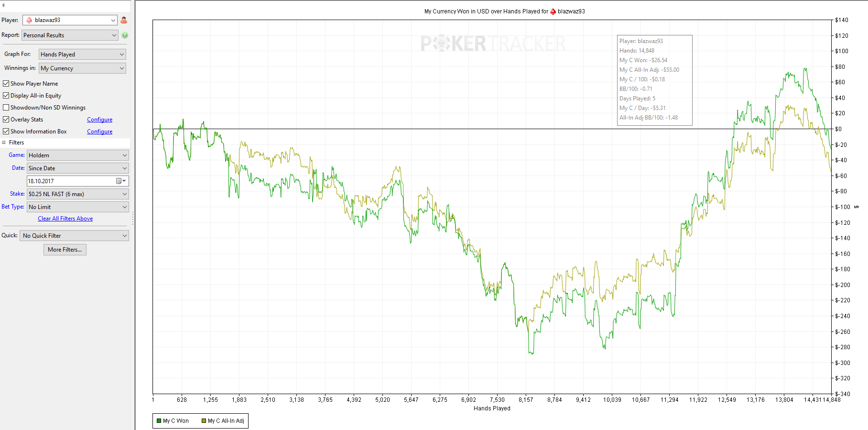Screen dimensions: 868x430
Task: Click the $140 label on the right axis
Action: [x=842, y=20]
